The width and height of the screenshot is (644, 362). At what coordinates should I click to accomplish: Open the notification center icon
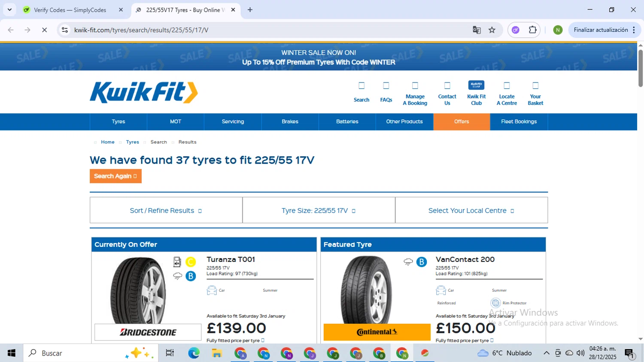pos(630,353)
